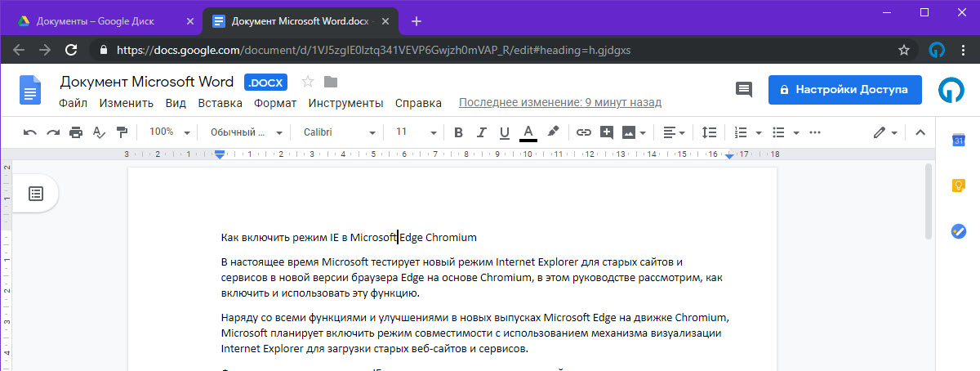
Task: Click the document title Документ Microsoft Word
Action: (147, 82)
